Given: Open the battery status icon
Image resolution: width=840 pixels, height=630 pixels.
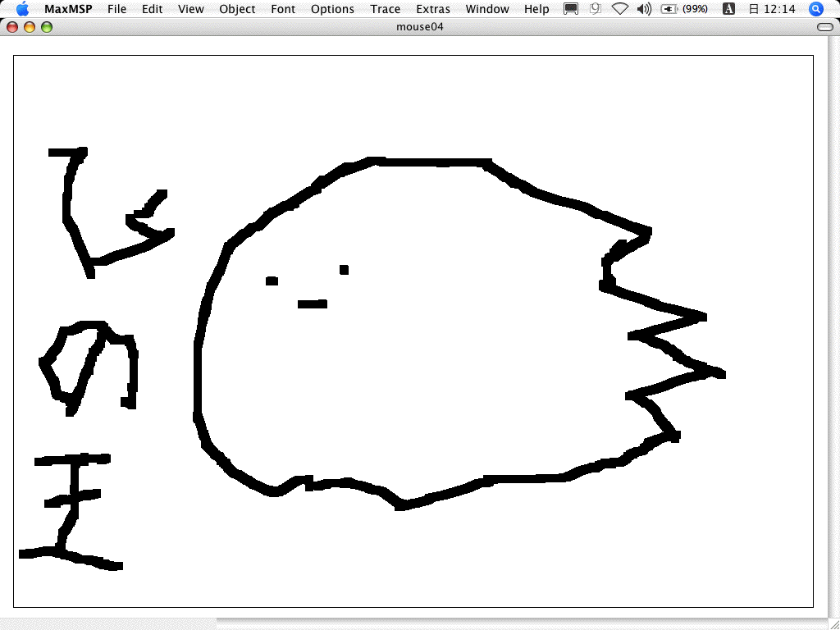Looking at the screenshot, I should pyautogui.click(x=669, y=9).
